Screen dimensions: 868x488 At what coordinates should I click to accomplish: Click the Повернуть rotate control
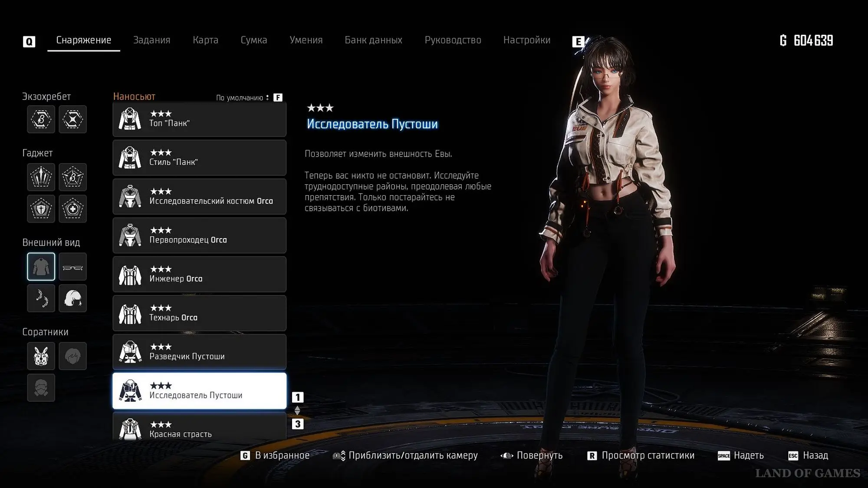(539, 455)
